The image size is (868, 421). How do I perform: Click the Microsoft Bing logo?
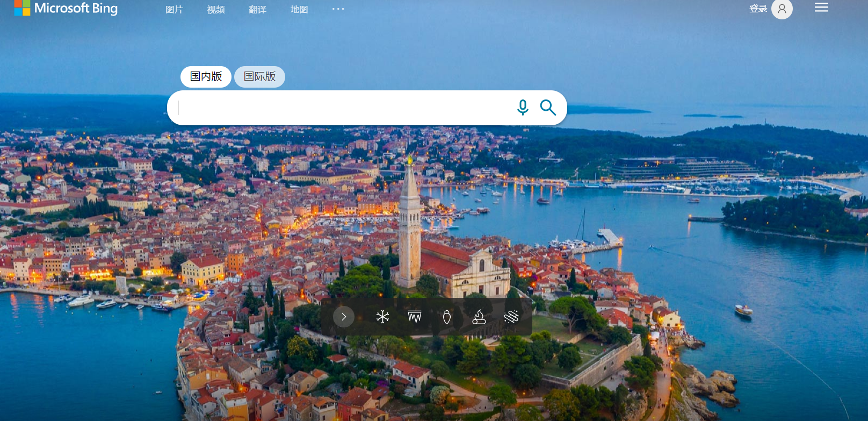coord(66,8)
